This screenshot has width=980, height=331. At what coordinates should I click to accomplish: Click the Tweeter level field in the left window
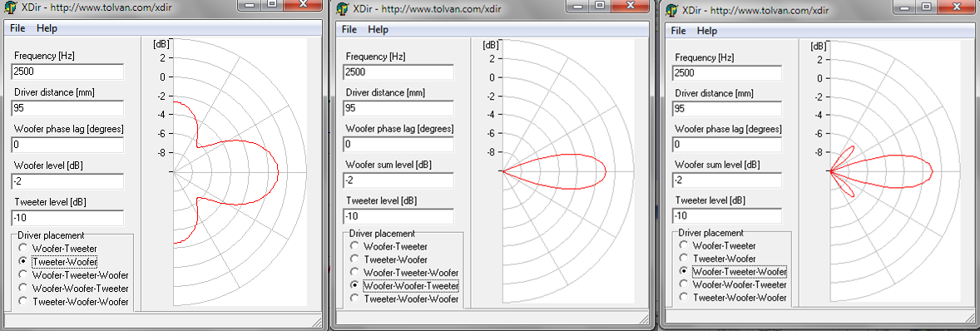(x=67, y=218)
